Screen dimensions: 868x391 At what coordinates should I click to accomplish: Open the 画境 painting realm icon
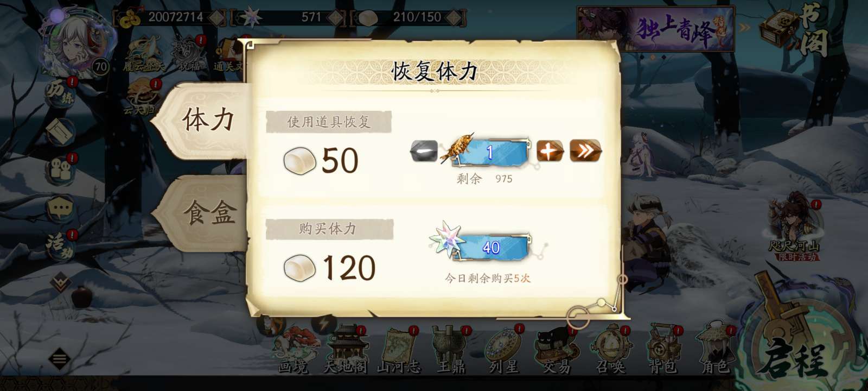(293, 350)
